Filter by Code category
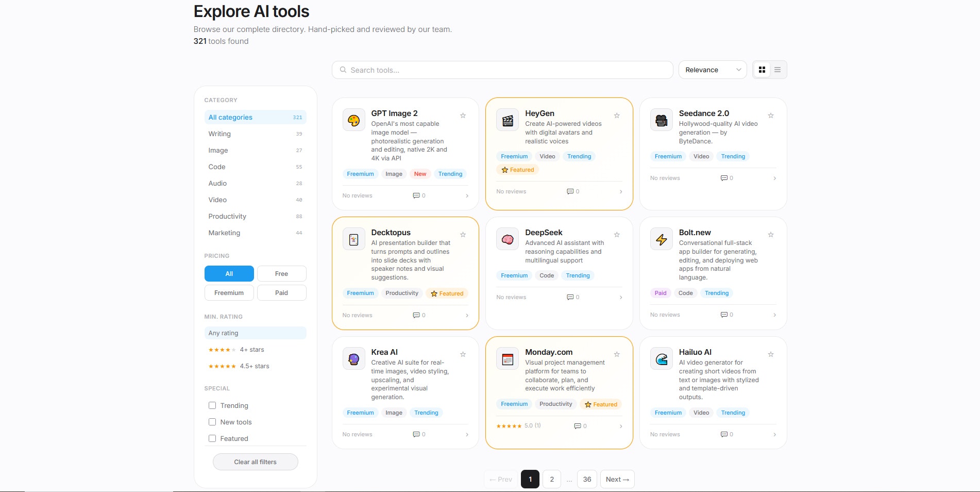Image resolution: width=980 pixels, height=492 pixels. pyautogui.click(x=256, y=167)
